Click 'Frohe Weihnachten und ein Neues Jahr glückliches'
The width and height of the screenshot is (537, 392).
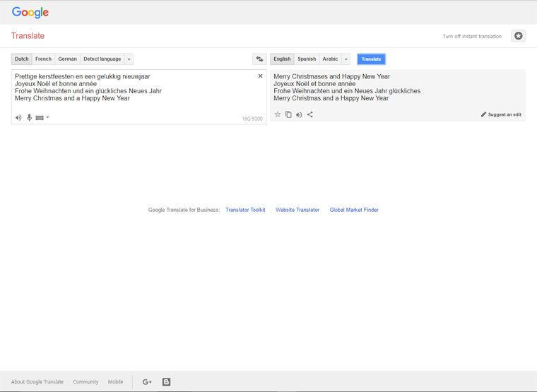[x=347, y=91]
